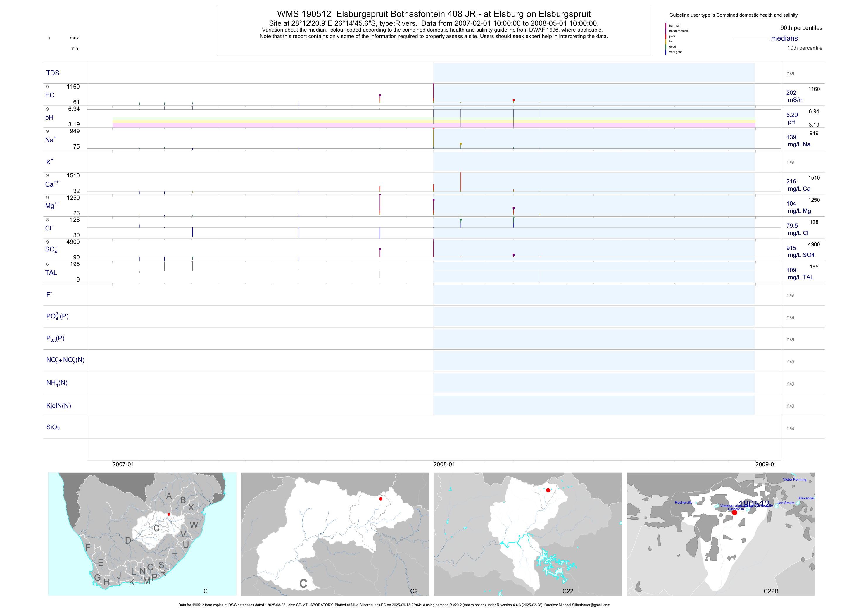This screenshot has height=614, width=868.
Task: Click the 2007-01 time axis label
Action: [123, 464]
